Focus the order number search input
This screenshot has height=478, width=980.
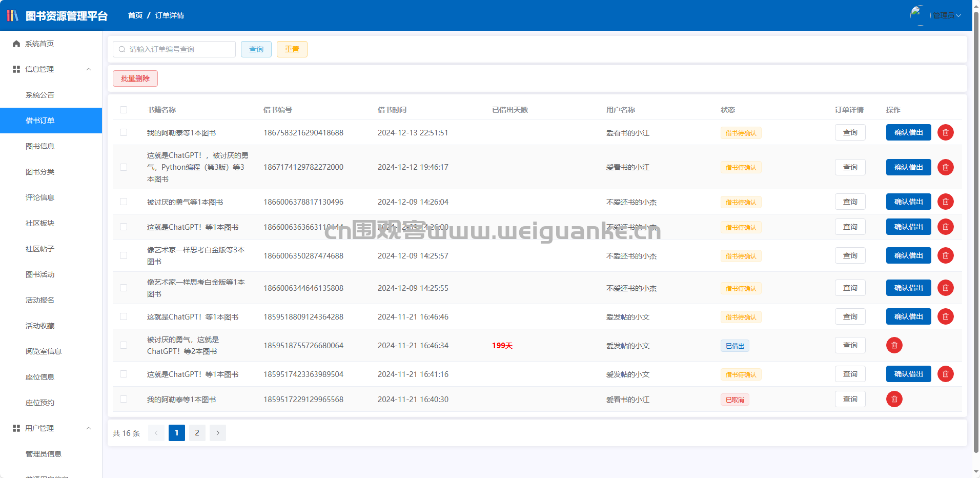click(x=174, y=49)
